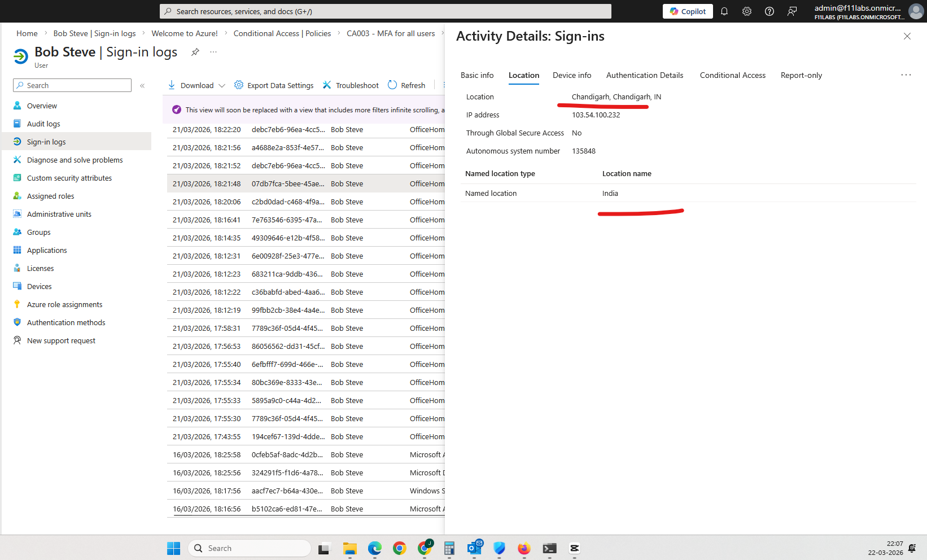Image resolution: width=927 pixels, height=560 pixels.
Task: Click the Refresh toolbar icon
Action: [406, 85]
